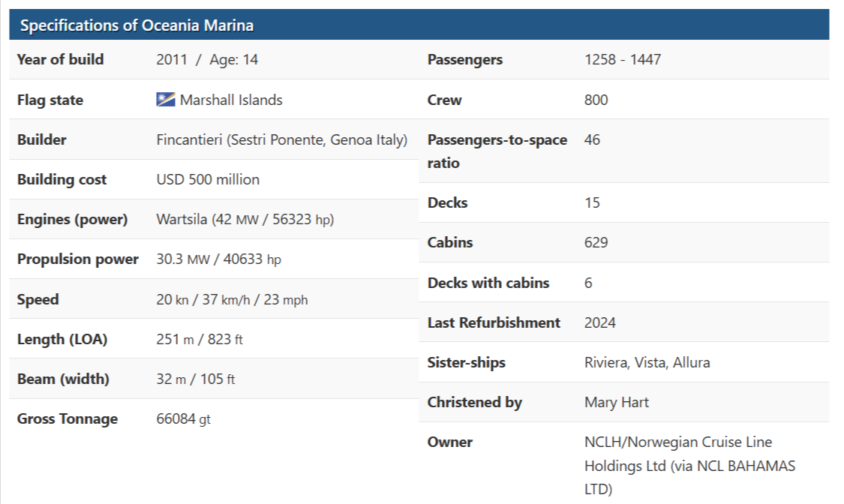Viewport: 844px width, 504px height.
Task: Click the Riviera, Vista, Allura sister-ships text
Action: click(647, 362)
